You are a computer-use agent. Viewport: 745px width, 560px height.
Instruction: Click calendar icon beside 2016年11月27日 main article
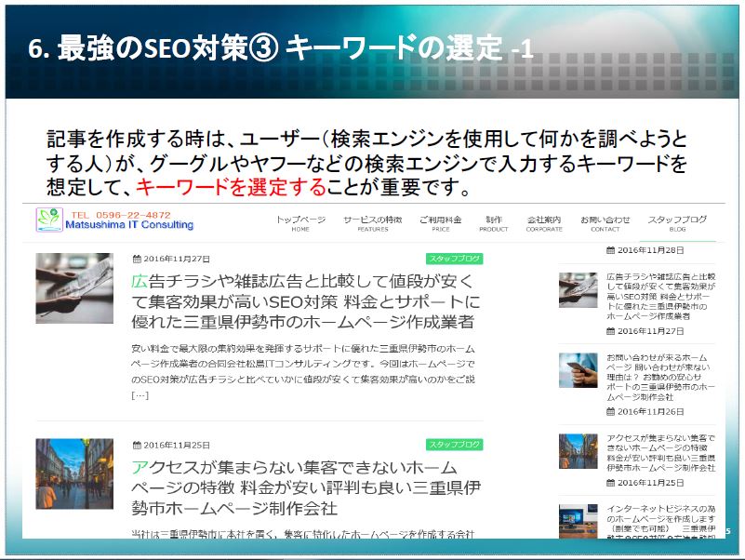[x=138, y=260]
